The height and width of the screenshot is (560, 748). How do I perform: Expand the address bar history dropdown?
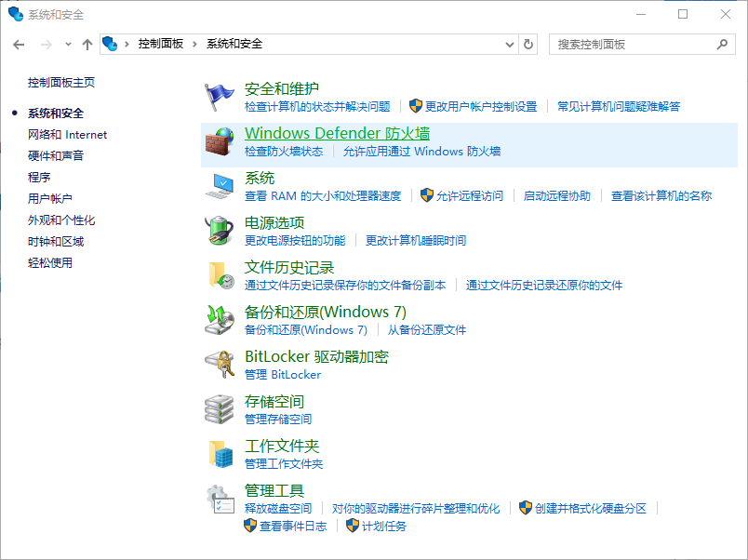pos(508,44)
